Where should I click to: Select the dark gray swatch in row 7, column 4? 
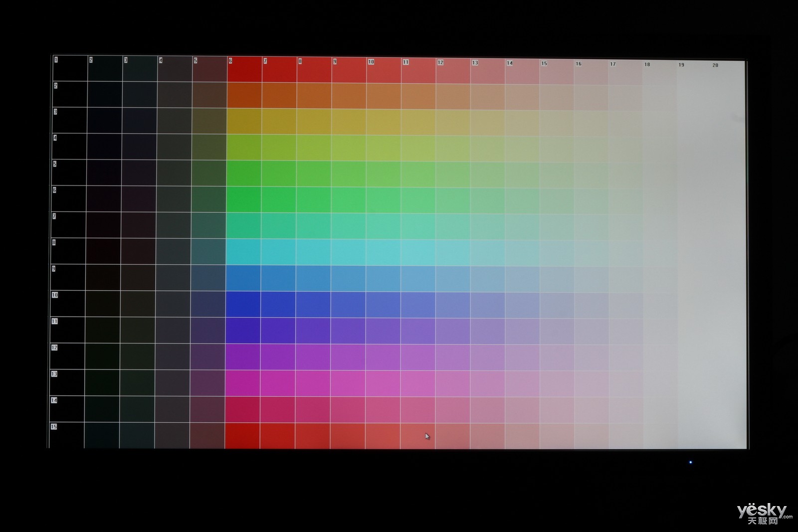pyautogui.click(x=174, y=225)
